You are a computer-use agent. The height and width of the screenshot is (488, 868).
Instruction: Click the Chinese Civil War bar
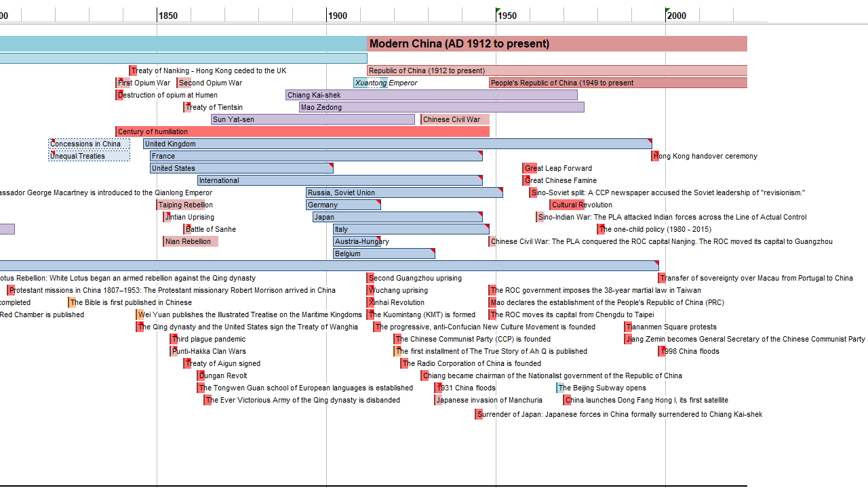point(454,119)
